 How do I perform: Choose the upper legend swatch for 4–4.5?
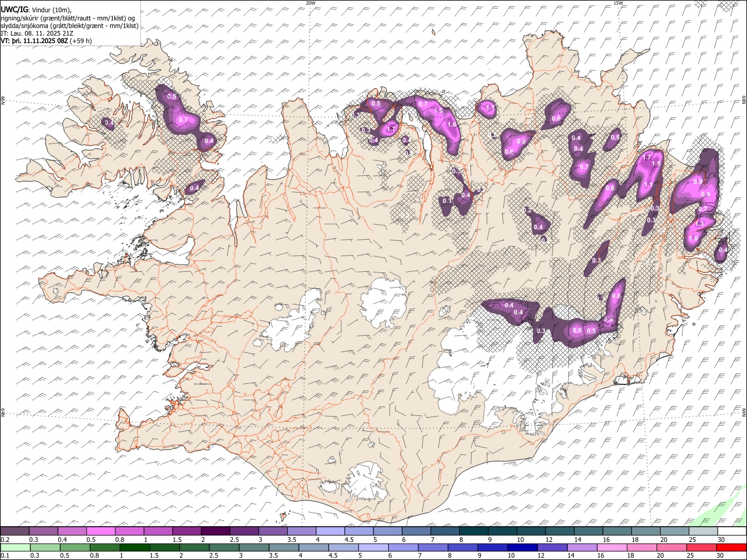point(330,531)
